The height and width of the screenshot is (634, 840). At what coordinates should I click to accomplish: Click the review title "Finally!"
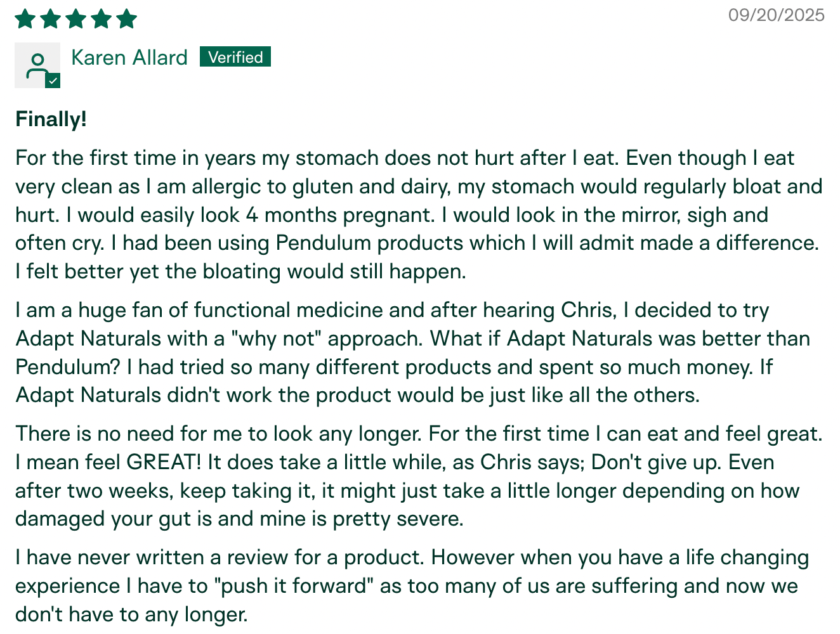coord(51,119)
